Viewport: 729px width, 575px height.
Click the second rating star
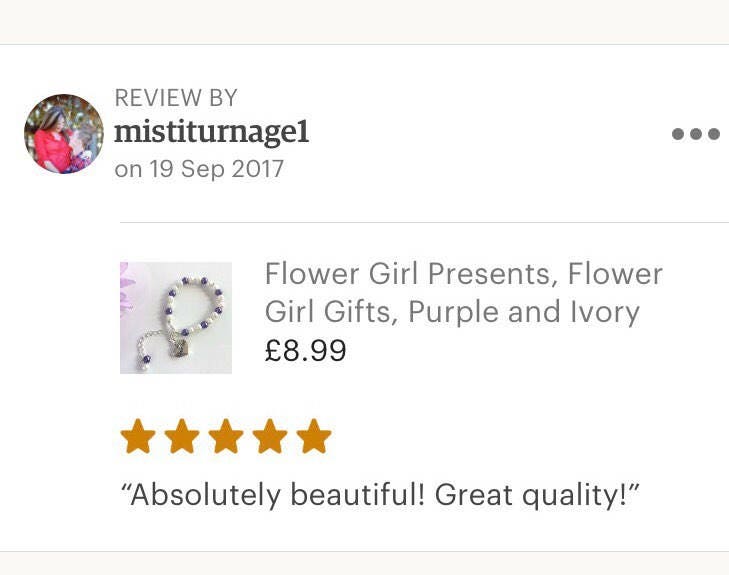[182, 437]
